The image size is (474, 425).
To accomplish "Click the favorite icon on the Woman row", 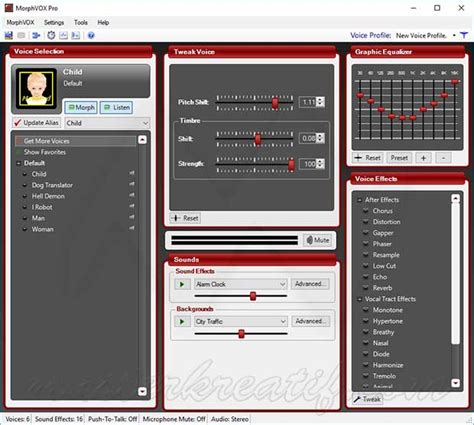I will pyautogui.click(x=132, y=228).
